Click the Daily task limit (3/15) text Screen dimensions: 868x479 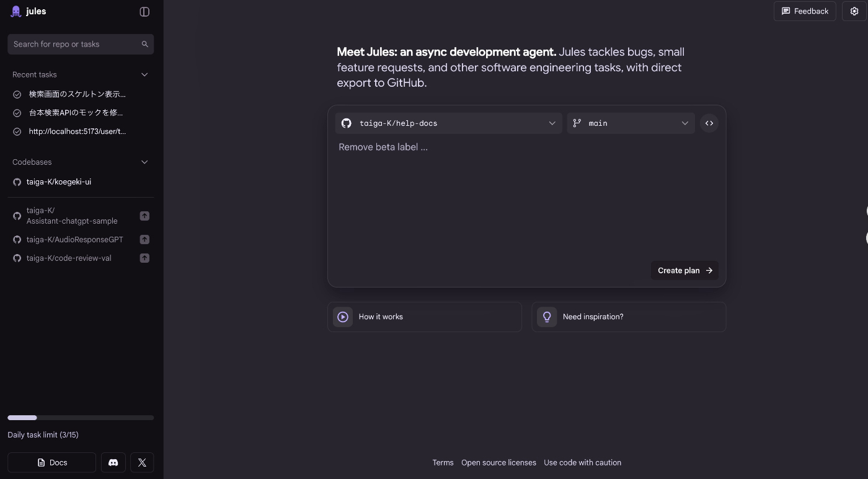click(x=43, y=434)
